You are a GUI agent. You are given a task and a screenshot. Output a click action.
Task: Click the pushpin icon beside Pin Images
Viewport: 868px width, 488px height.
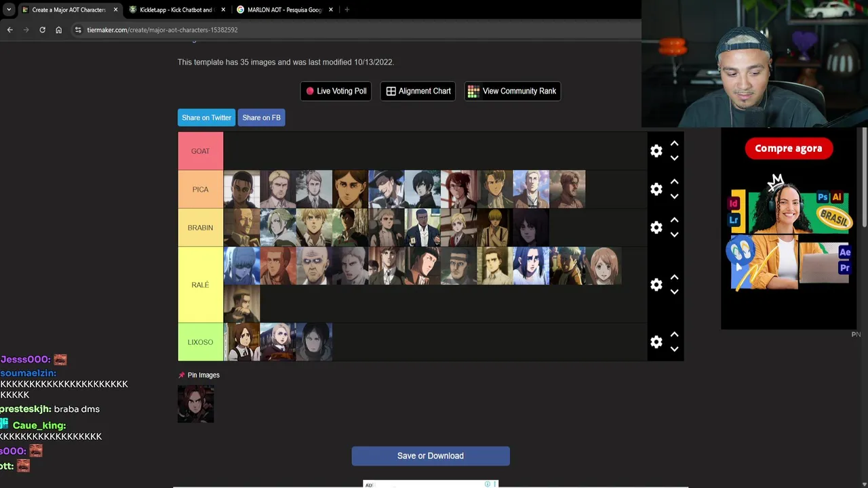point(181,375)
